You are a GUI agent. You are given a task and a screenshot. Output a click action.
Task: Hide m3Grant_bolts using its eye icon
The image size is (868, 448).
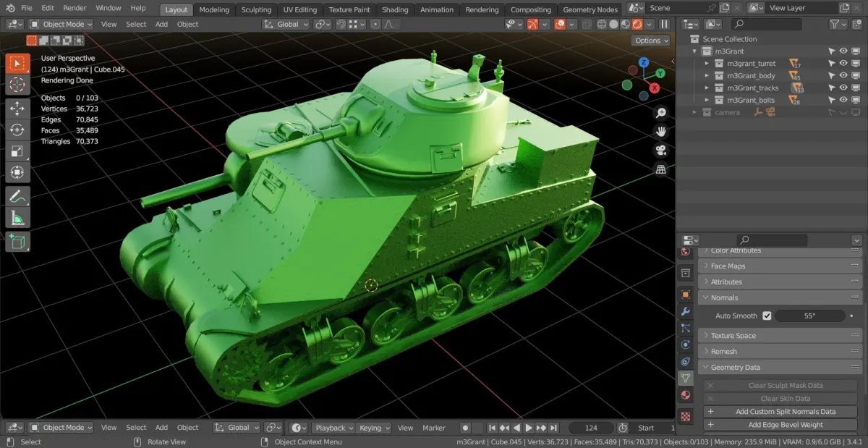(843, 100)
